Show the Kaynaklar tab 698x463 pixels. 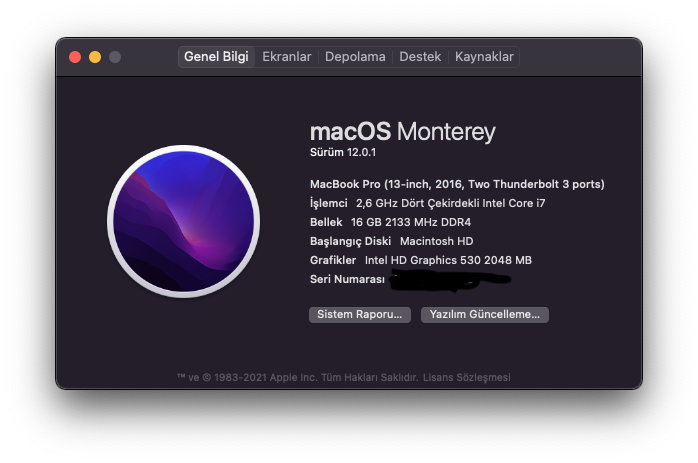click(484, 57)
